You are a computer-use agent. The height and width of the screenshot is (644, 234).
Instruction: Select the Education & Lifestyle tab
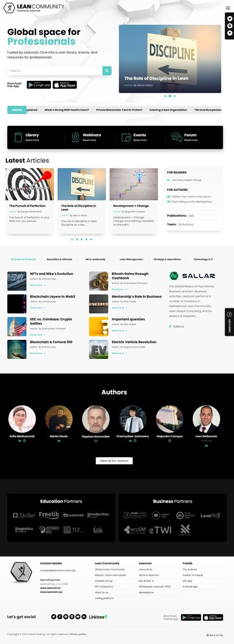[x=59, y=259]
